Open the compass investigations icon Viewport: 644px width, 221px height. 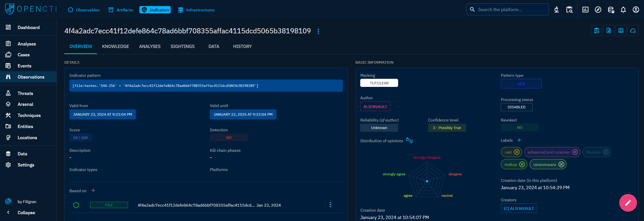point(598,10)
